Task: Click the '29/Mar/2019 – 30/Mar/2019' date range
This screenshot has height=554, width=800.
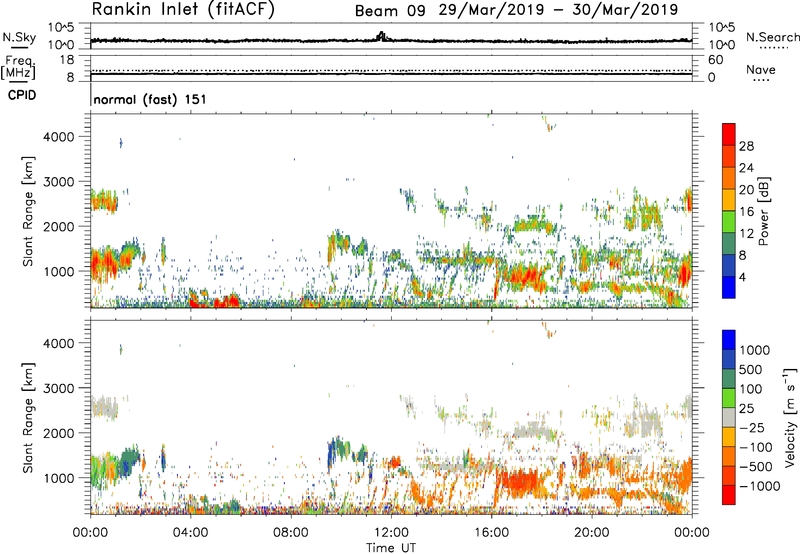Action: click(558, 10)
